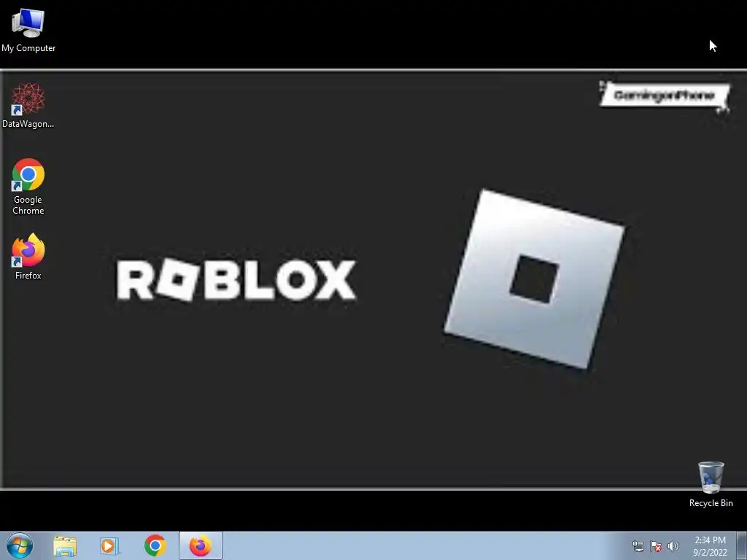
Task: Launch Windows Media Player from taskbar
Action: [109, 546]
